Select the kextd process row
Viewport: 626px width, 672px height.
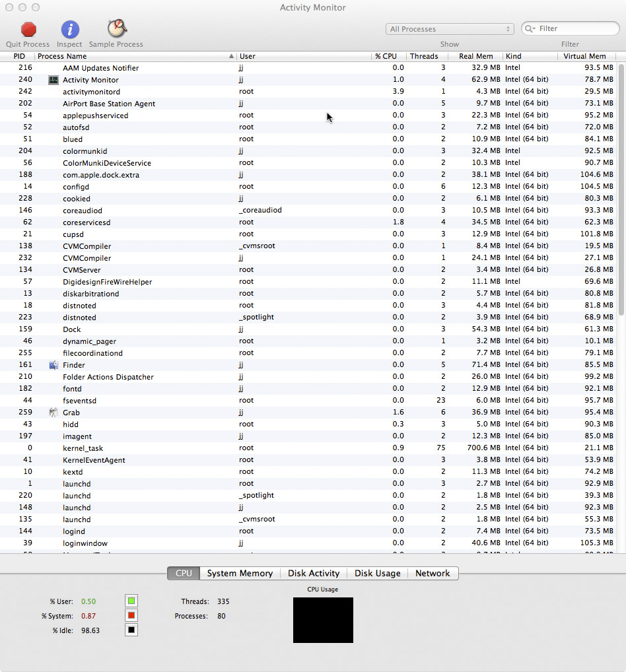click(309, 471)
